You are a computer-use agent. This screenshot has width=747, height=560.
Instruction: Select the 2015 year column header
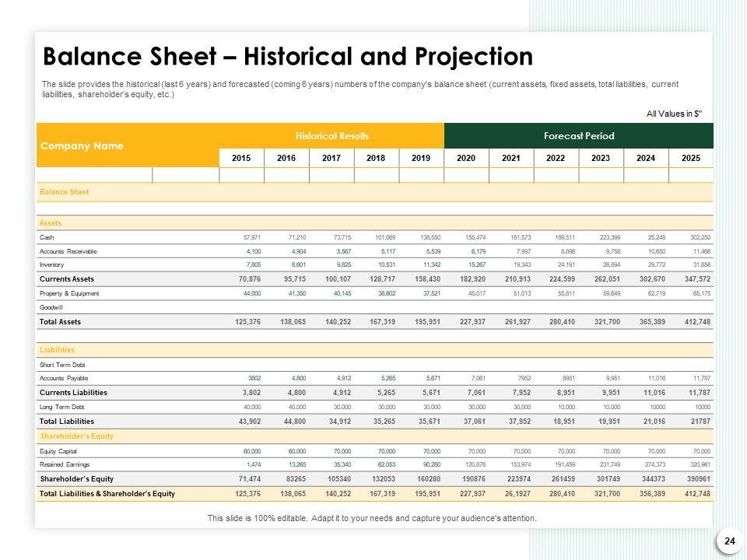point(241,158)
